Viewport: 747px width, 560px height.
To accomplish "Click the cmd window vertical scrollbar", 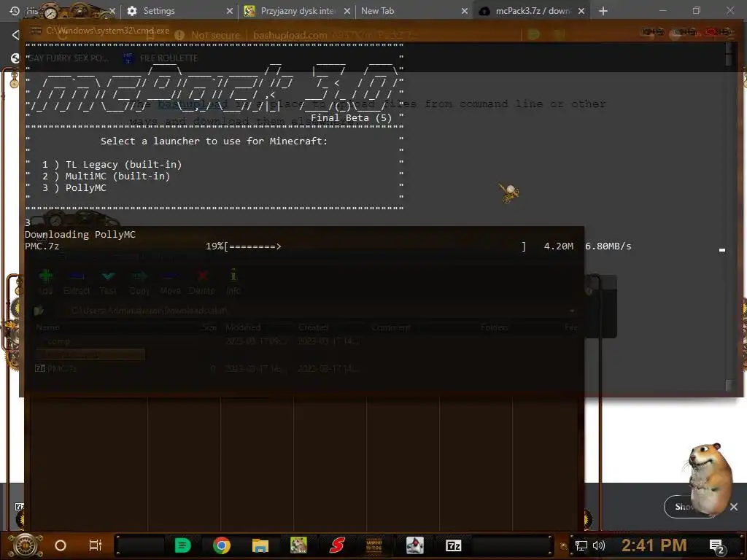I will click(x=729, y=217).
